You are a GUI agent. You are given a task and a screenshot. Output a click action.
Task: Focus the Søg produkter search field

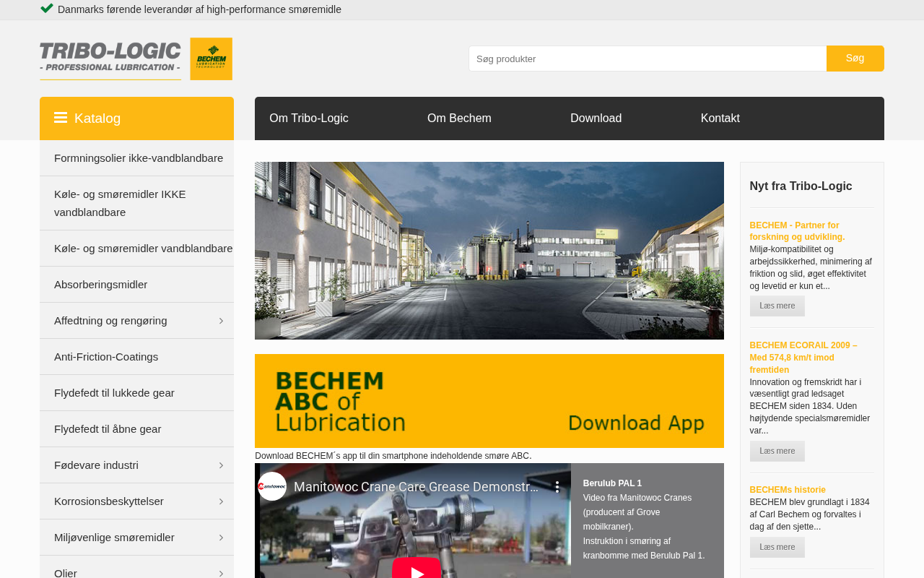pyautogui.click(x=647, y=59)
